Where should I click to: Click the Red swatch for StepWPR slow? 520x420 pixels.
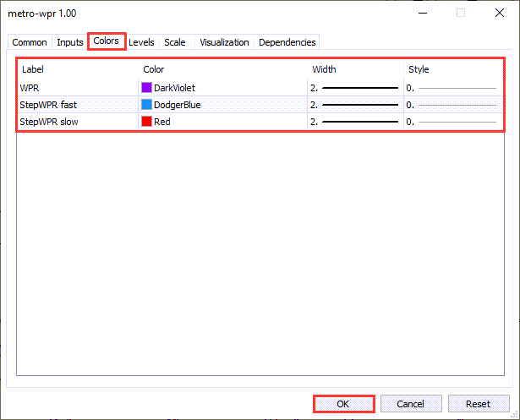147,122
